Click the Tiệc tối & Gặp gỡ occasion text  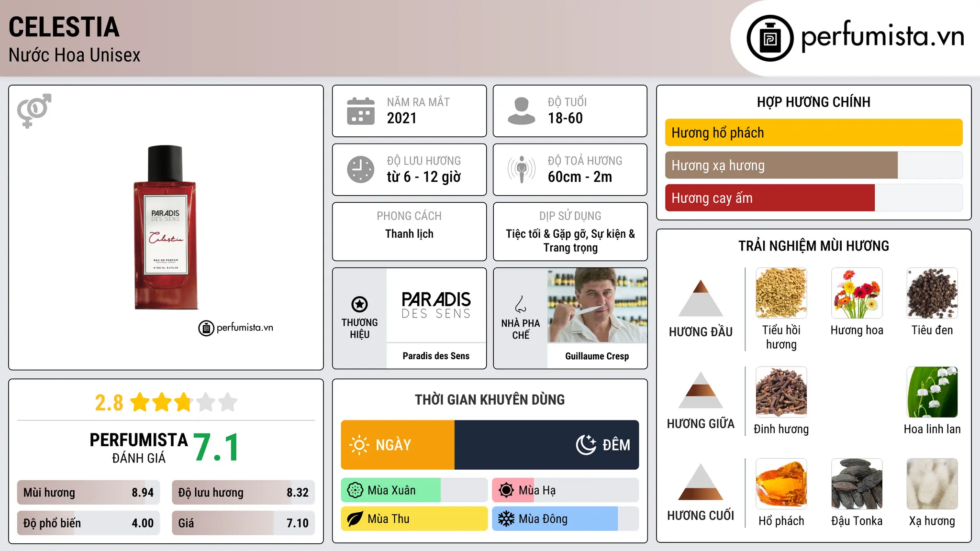[x=570, y=241]
